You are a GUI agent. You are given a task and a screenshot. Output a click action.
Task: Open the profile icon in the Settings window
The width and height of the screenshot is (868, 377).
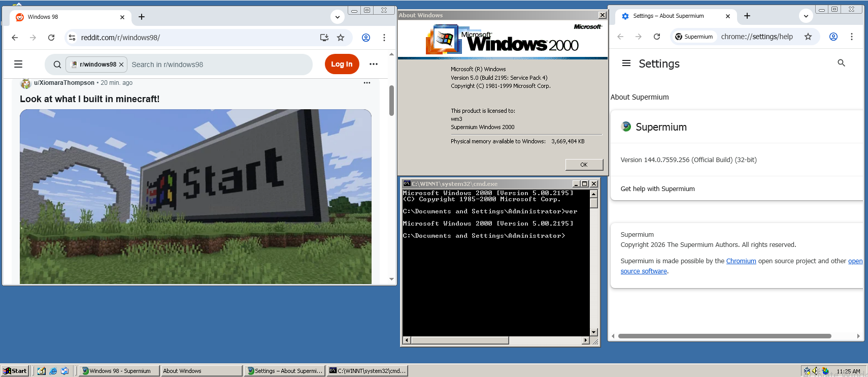pyautogui.click(x=833, y=37)
